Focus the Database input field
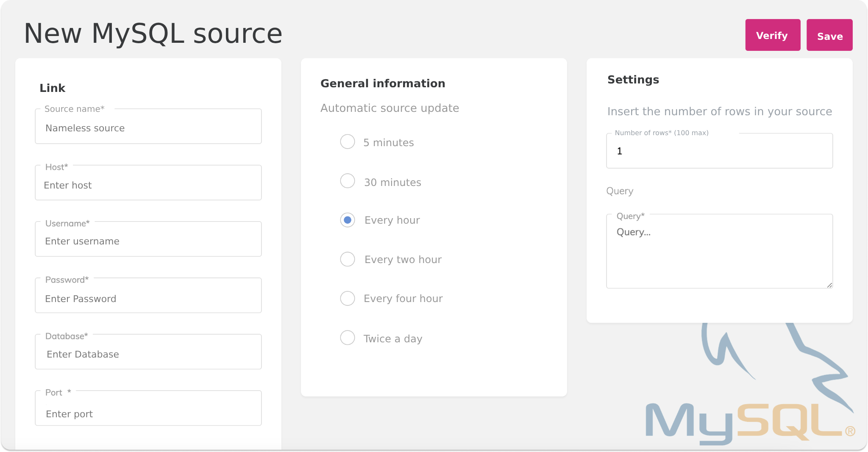Viewport: 868px width, 452px height. point(148,352)
